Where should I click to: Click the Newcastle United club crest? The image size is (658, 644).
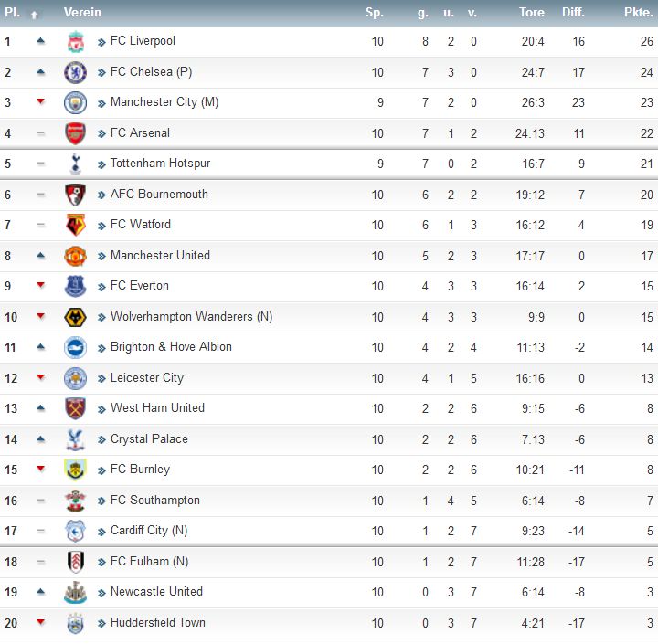(76, 593)
